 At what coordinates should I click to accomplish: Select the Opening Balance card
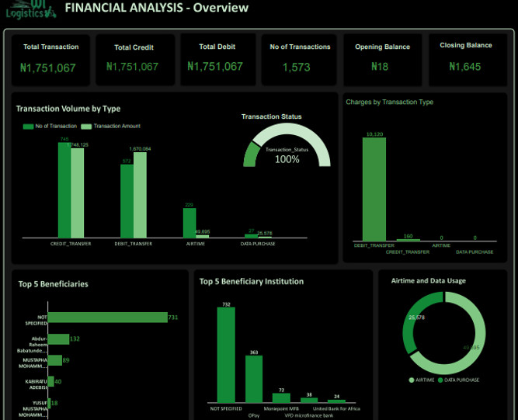tap(383, 60)
